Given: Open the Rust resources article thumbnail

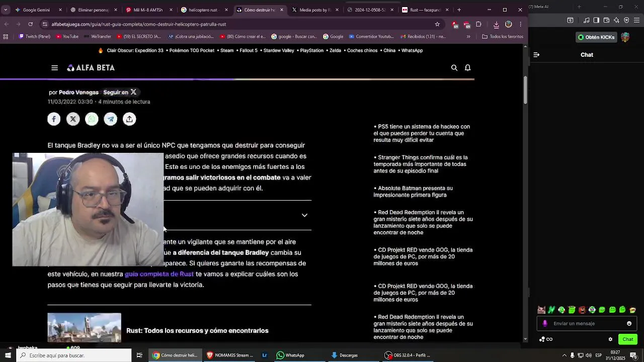Looking at the screenshot, I should pos(84,328).
